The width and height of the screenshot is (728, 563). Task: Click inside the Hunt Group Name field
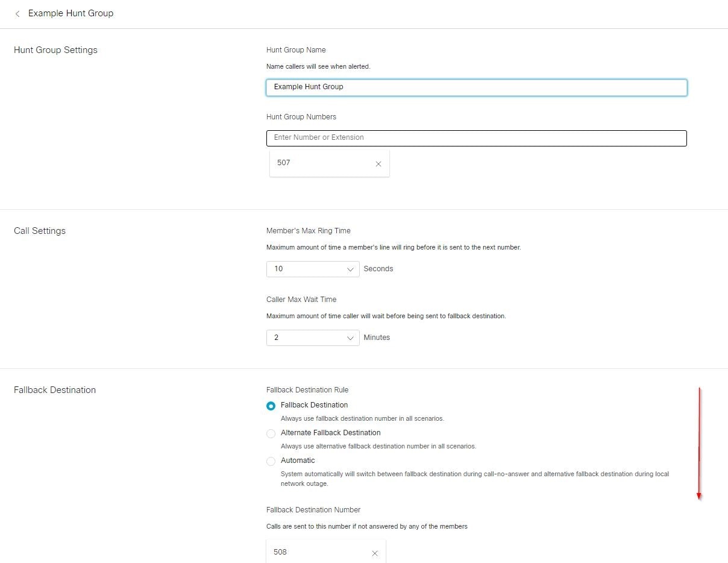[x=476, y=87]
